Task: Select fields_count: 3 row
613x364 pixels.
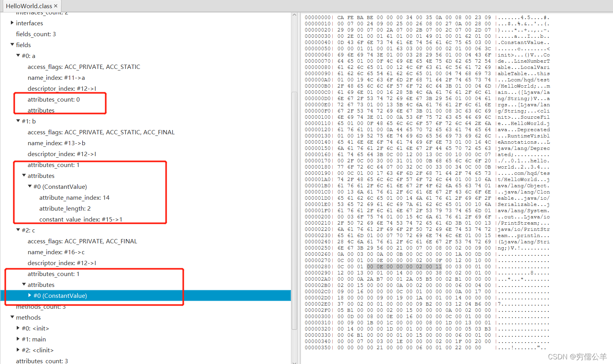Action: tap(36, 34)
